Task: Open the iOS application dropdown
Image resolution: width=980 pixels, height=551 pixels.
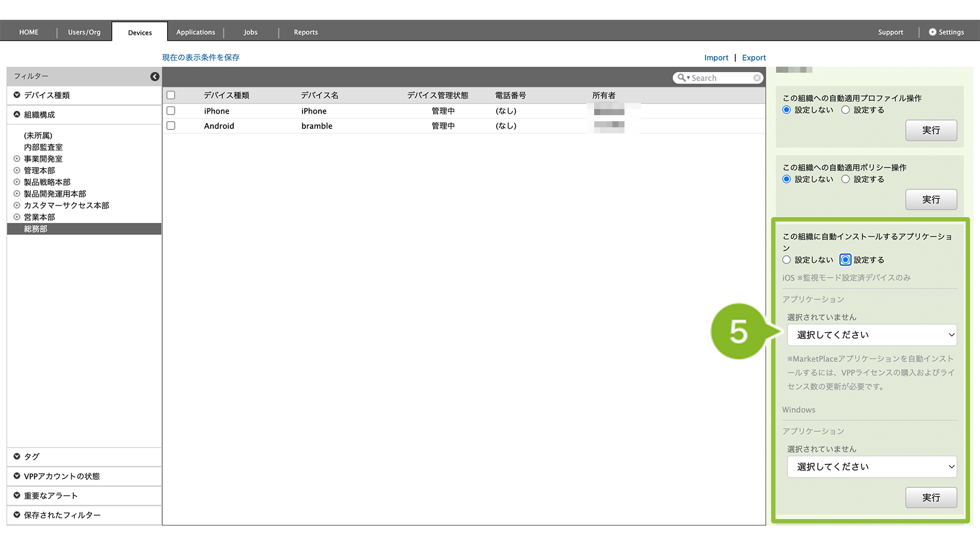Action: (x=871, y=335)
